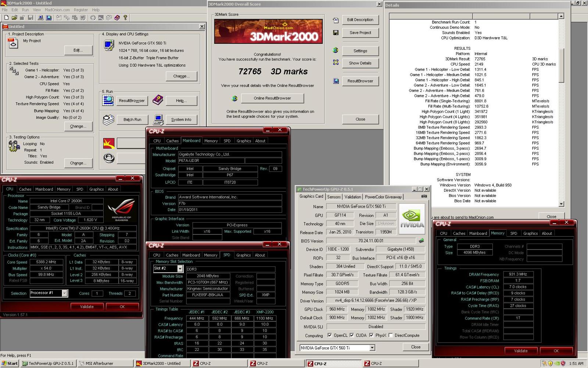
Task: Click the NVIDIA logo in GPU-Z
Action: pos(412,219)
